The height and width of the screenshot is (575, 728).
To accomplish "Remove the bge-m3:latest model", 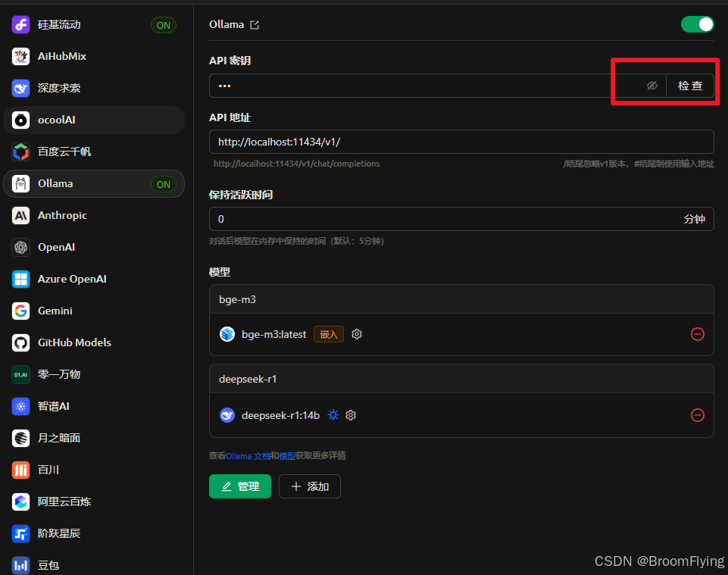I will click(x=698, y=334).
